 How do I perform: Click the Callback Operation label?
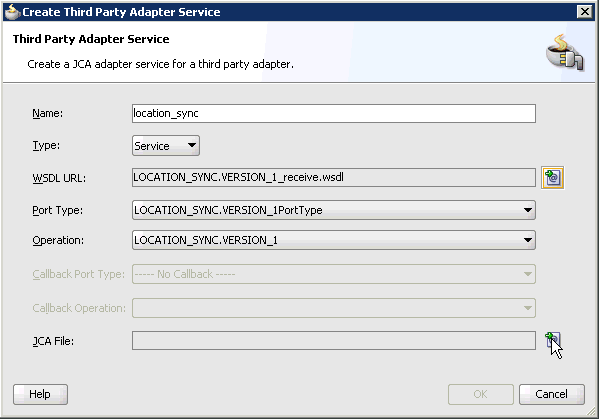[x=79, y=308]
